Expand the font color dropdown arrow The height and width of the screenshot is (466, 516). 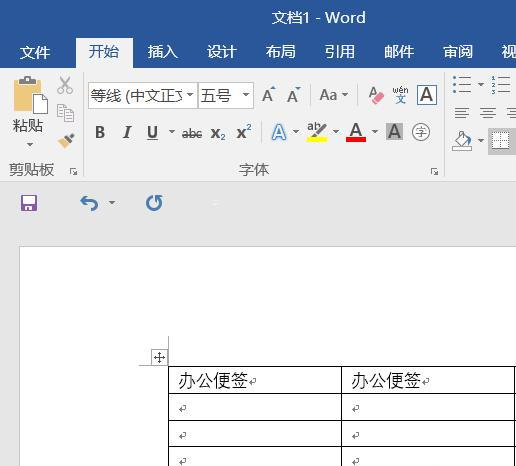[x=375, y=132]
